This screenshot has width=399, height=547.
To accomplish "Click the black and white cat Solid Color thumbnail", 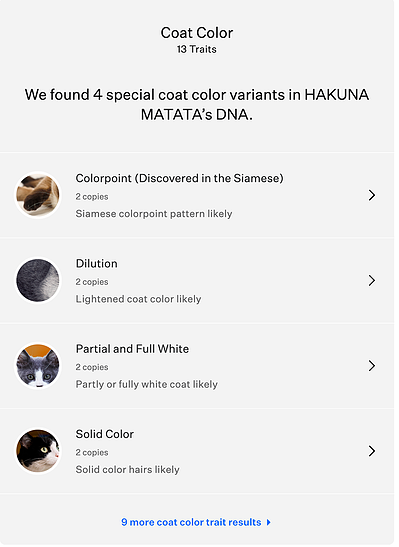I will pos(38,451).
